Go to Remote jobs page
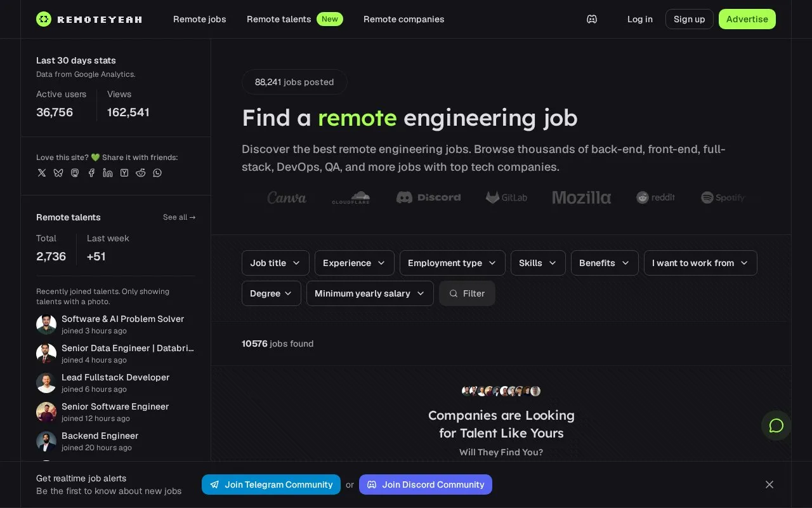 point(200,19)
